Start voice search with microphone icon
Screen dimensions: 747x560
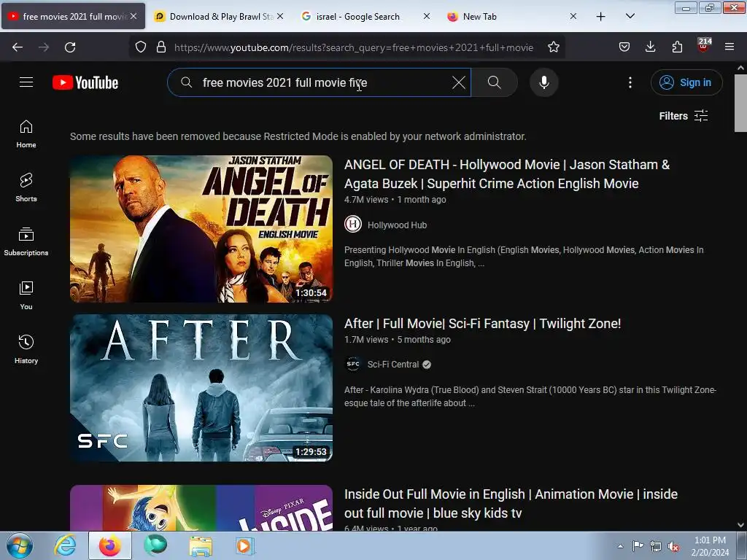(543, 82)
